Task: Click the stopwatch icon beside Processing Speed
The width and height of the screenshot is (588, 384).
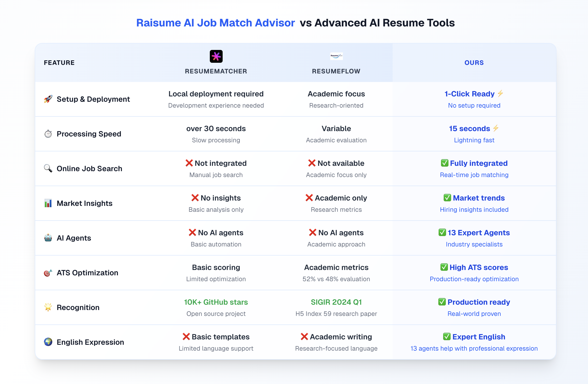Action: point(48,134)
